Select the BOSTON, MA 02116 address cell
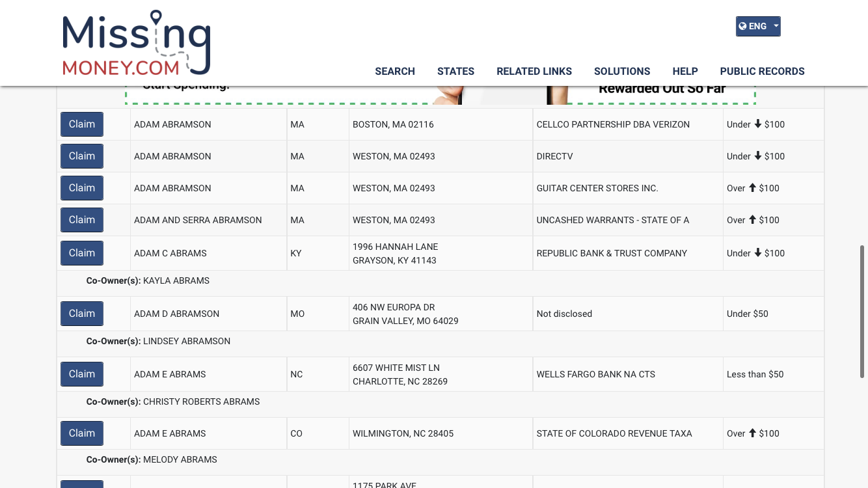868x488 pixels. point(441,124)
